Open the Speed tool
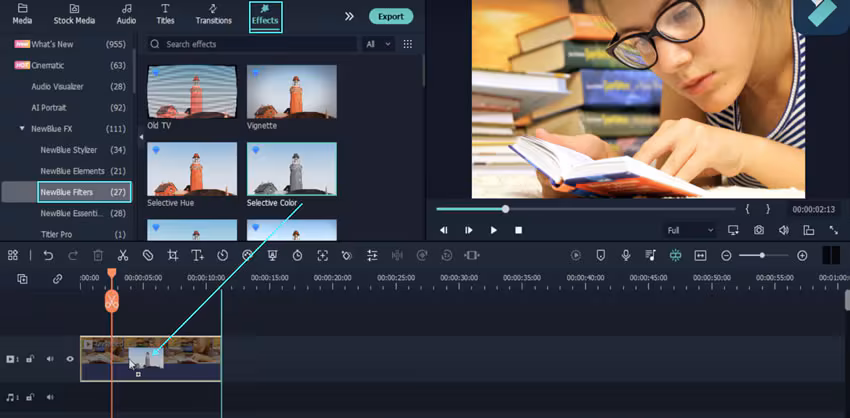 coord(222,255)
